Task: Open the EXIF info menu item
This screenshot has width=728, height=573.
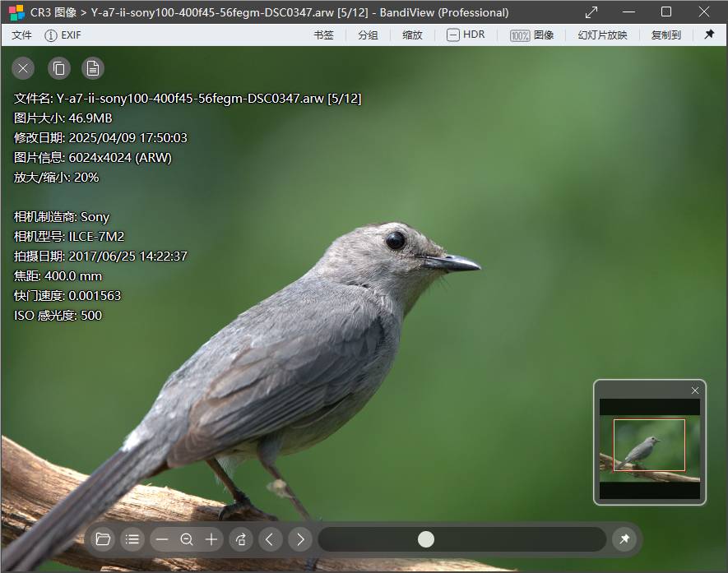Action: coord(63,35)
